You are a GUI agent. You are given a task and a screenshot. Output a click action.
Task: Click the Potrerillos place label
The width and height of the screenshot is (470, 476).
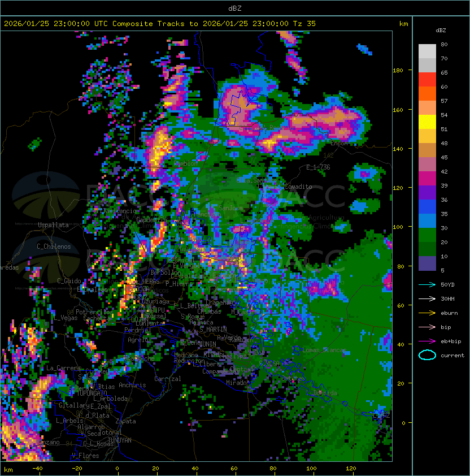[x=94, y=312]
